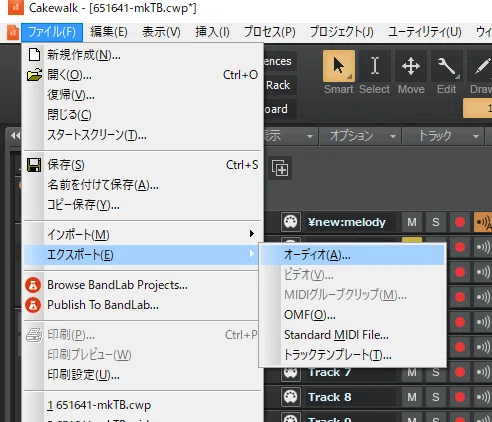
Task: Open the オプション dropdown
Action: point(360,136)
